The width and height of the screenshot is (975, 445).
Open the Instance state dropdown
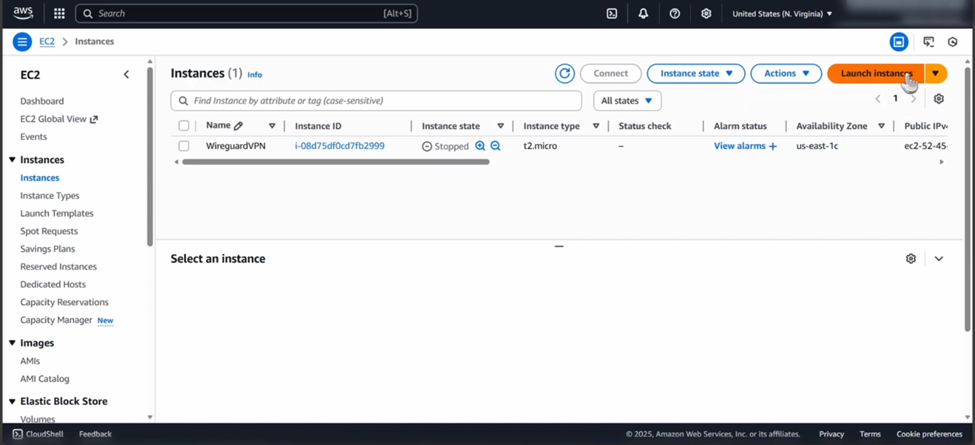pos(696,73)
